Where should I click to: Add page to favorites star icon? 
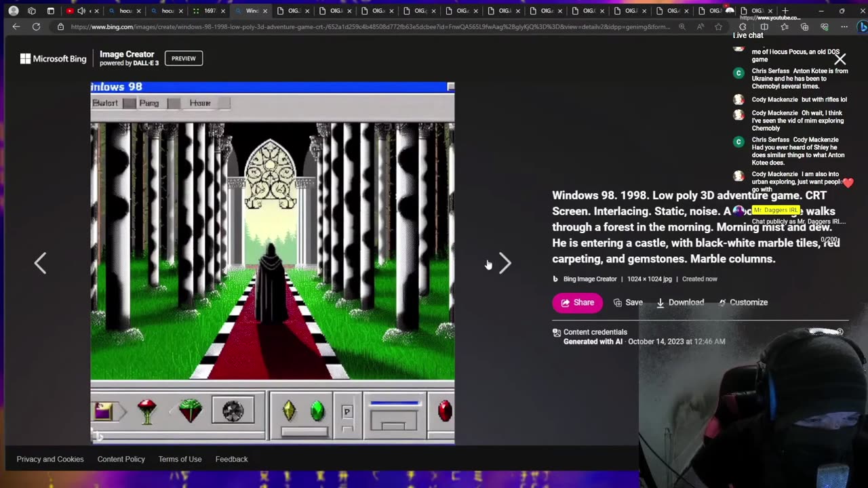tap(719, 26)
